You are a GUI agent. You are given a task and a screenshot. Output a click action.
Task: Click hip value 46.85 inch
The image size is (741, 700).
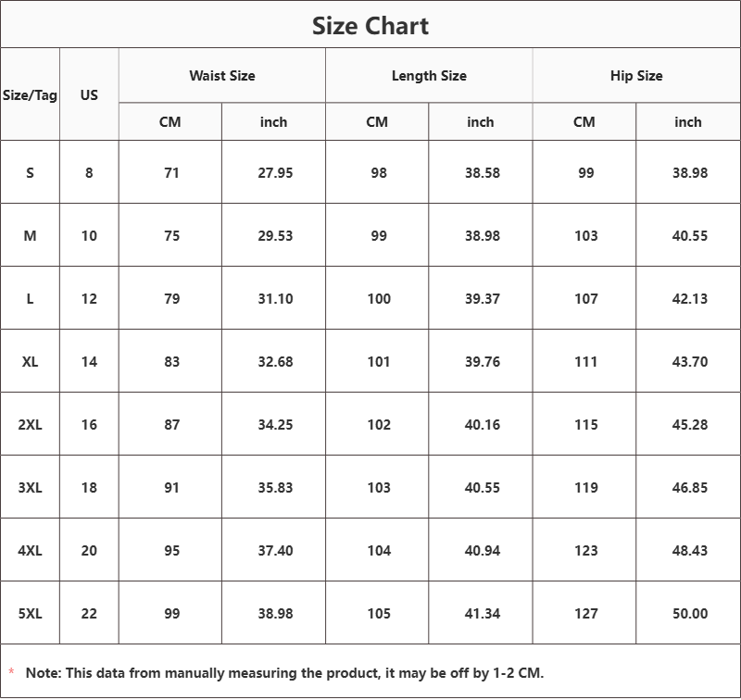click(689, 488)
